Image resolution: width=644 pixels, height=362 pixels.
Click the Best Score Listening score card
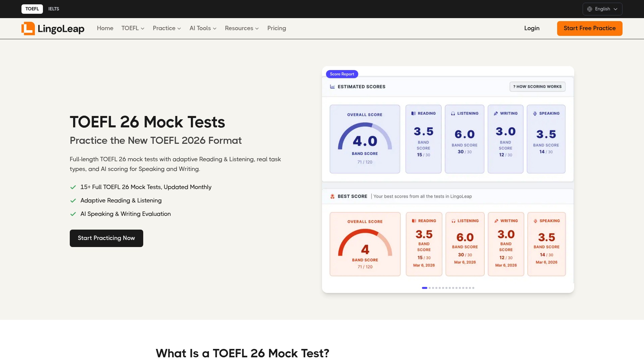(x=465, y=244)
